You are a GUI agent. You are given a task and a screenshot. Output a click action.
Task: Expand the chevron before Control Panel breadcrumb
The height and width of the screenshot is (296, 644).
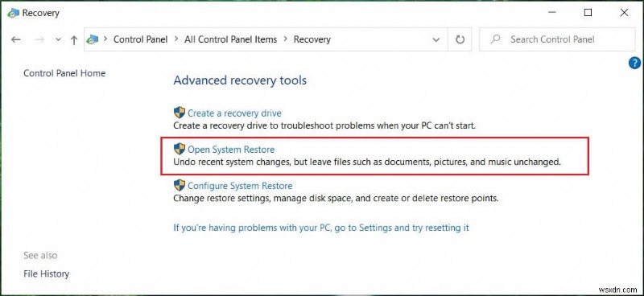pos(105,39)
